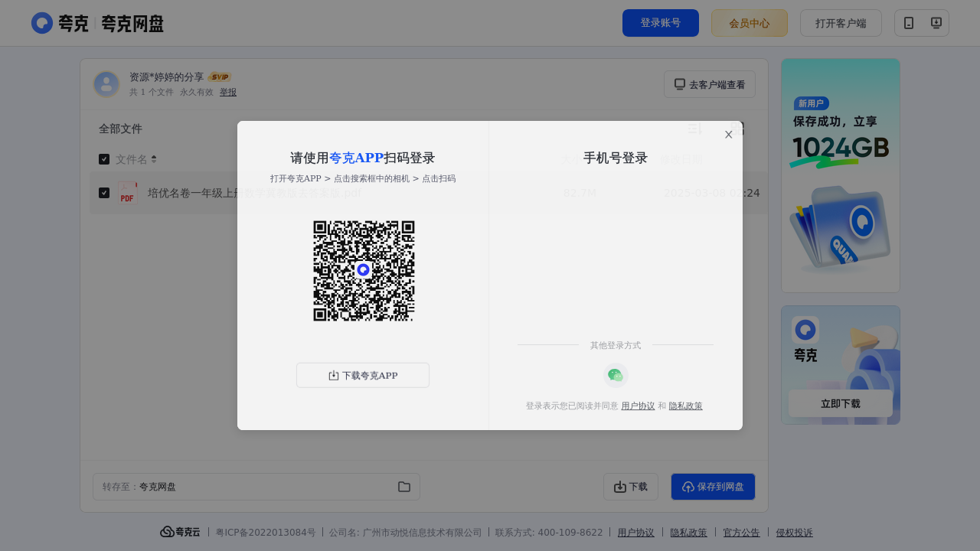Click the 1024GB new user promo banner
Screen dimensions: 980x551
click(841, 175)
